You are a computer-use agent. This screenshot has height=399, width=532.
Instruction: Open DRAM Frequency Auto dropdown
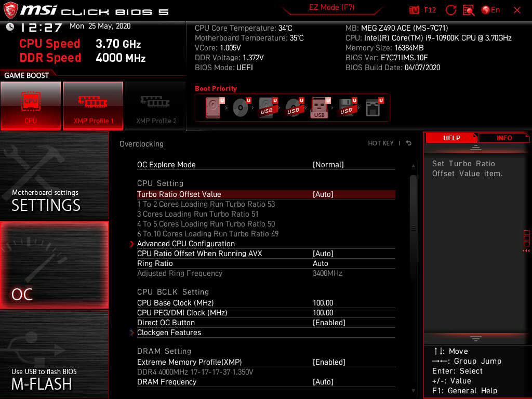(323, 382)
